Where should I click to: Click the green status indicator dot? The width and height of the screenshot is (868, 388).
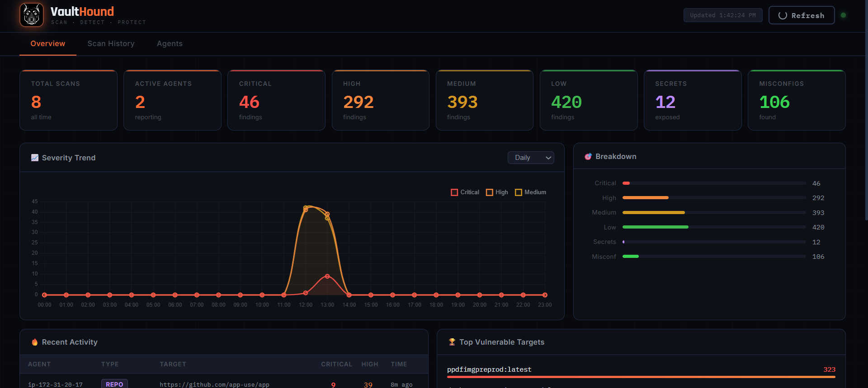[843, 15]
